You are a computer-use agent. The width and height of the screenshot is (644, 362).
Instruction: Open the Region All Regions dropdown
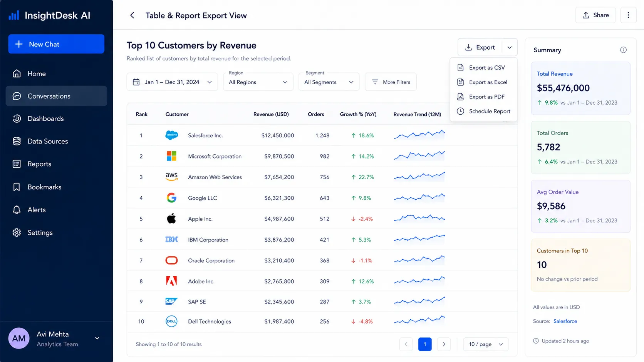click(258, 82)
